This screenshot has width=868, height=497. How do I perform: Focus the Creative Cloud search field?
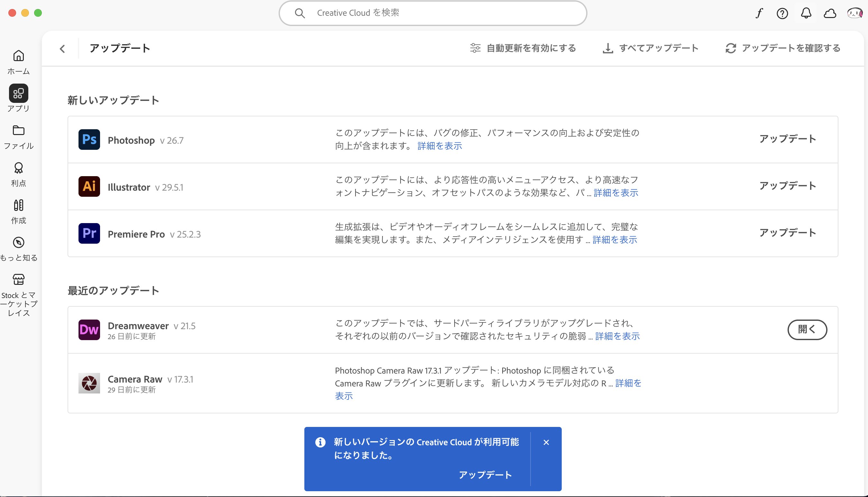click(433, 13)
